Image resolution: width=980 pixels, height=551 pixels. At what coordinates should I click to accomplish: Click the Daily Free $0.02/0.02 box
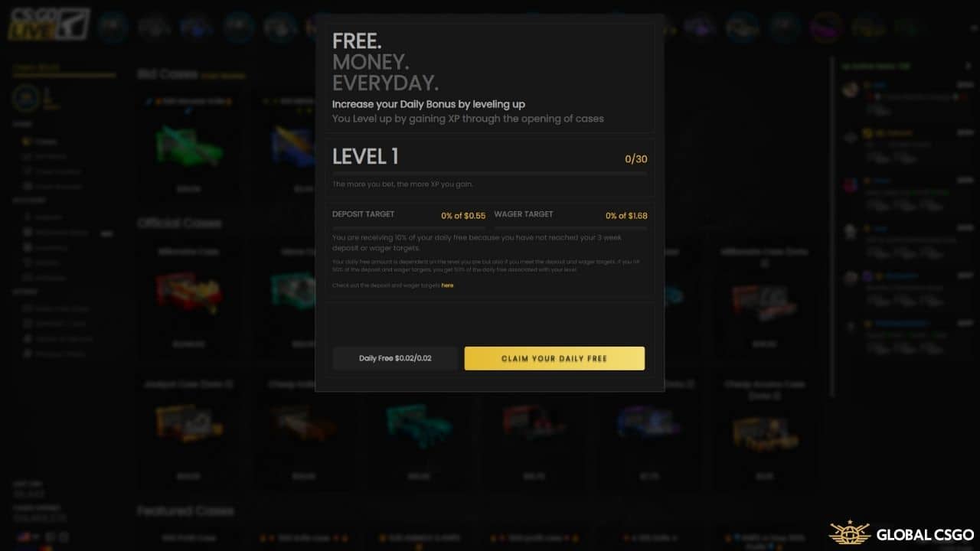(x=395, y=358)
